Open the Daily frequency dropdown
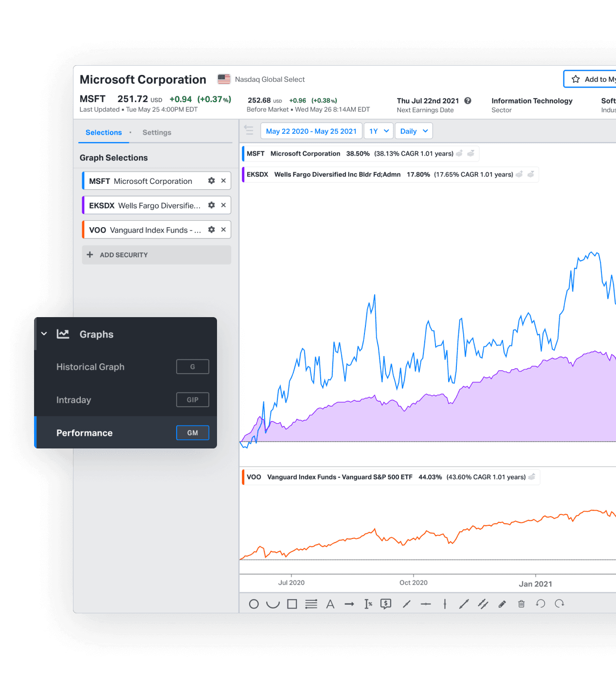The image size is (616, 679). point(414,131)
